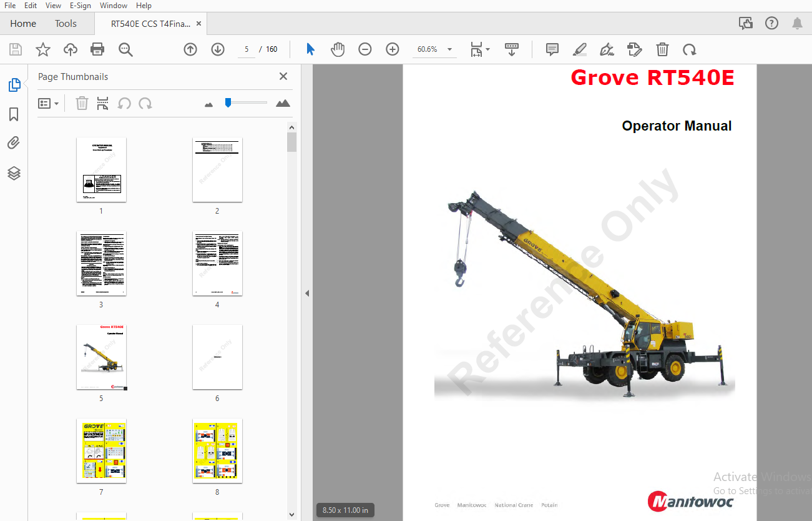Viewport: 812px width, 521px height.
Task: Open the E-Sign menu
Action: tap(80, 6)
